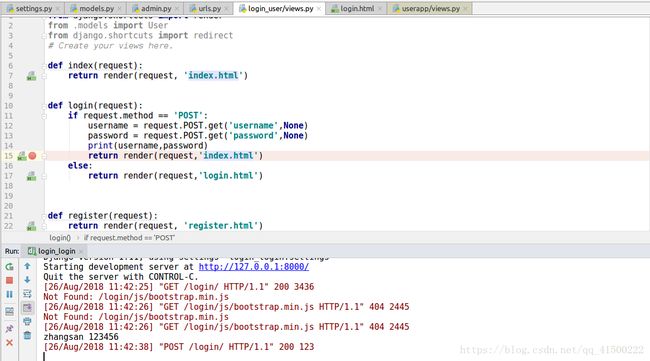Click 'Quit the server with CONTROL-C.' line
Image resolution: width=650 pixels, height=361 pixels.
121,277
